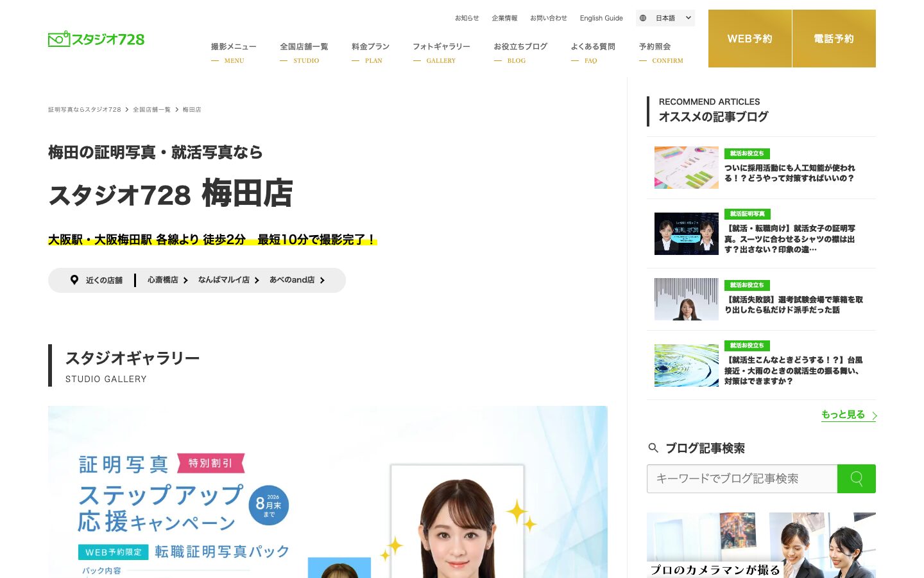Open the AI hiring article thumbnail

[686, 168]
